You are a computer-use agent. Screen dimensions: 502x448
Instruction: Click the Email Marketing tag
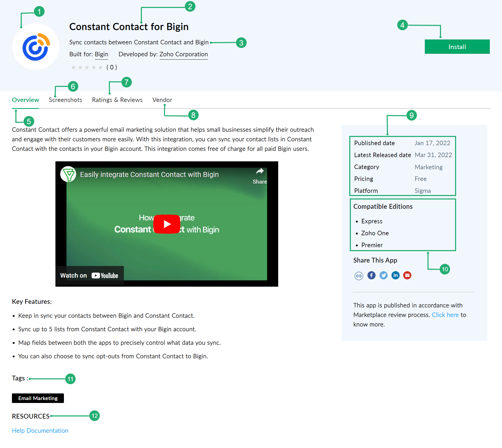pos(38,398)
